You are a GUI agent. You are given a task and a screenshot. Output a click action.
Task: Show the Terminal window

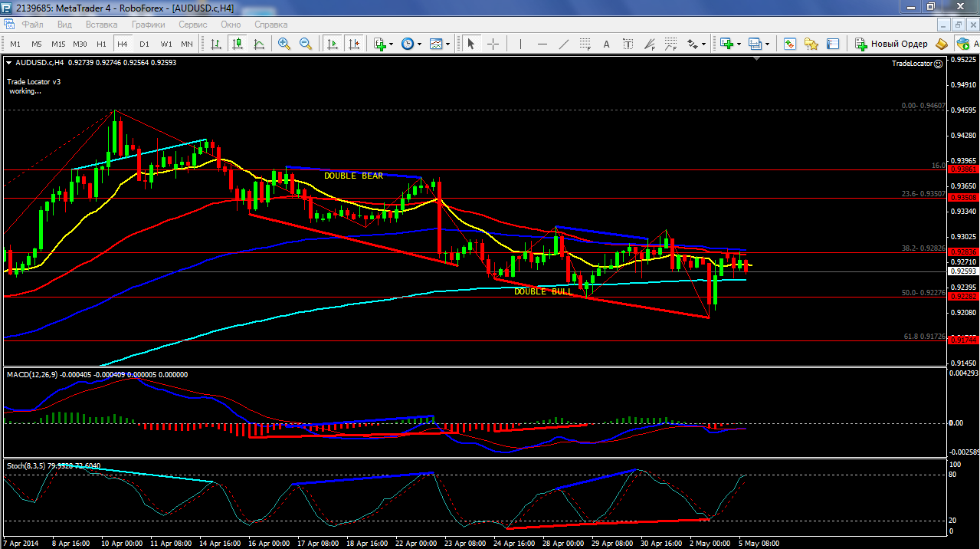(833, 44)
